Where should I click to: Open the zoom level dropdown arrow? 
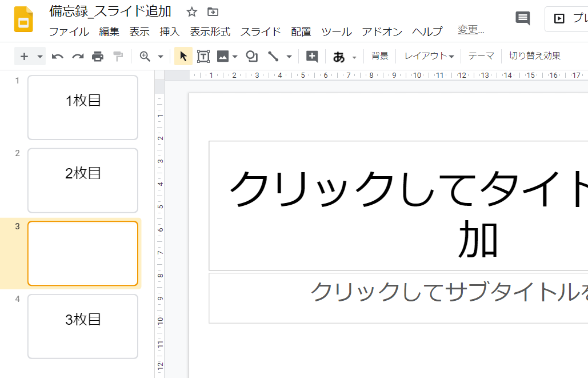(x=161, y=57)
